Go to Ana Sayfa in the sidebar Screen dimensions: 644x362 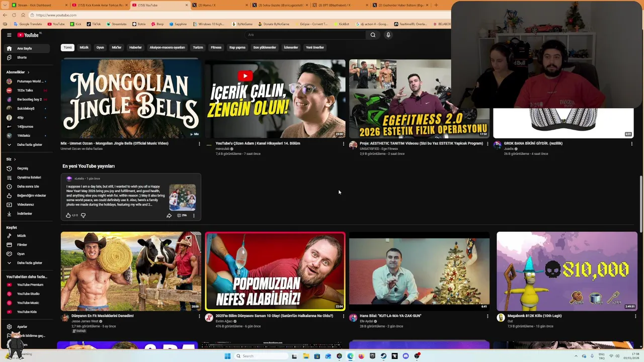pos(26,48)
